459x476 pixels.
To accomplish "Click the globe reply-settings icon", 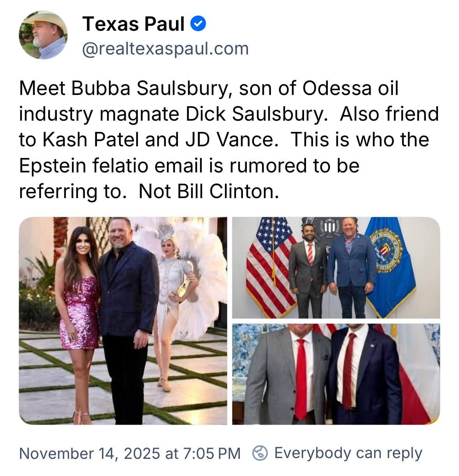I will 260,453.
